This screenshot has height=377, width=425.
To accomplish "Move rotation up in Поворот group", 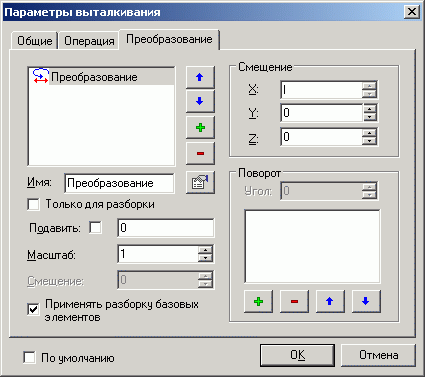I will [x=330, y=301].
